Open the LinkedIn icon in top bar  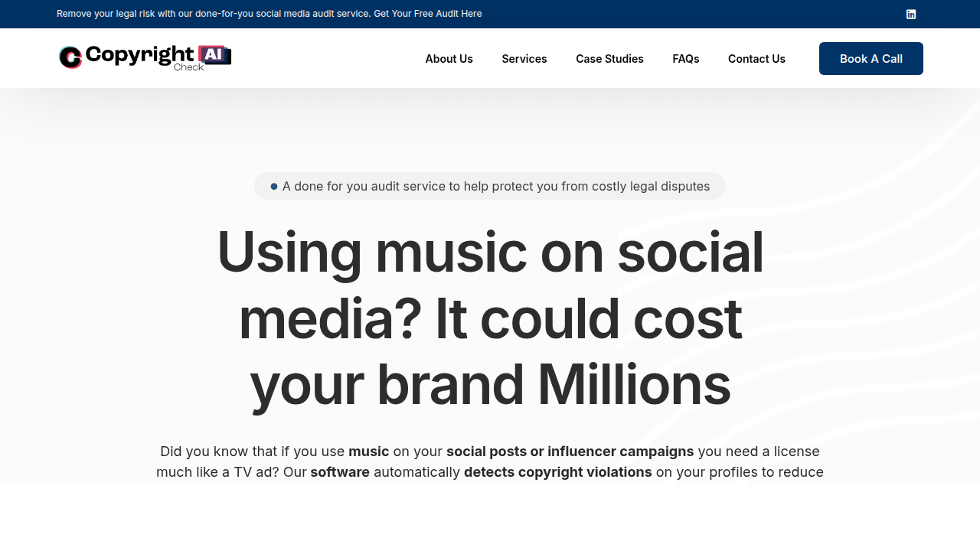click(911, 14)
